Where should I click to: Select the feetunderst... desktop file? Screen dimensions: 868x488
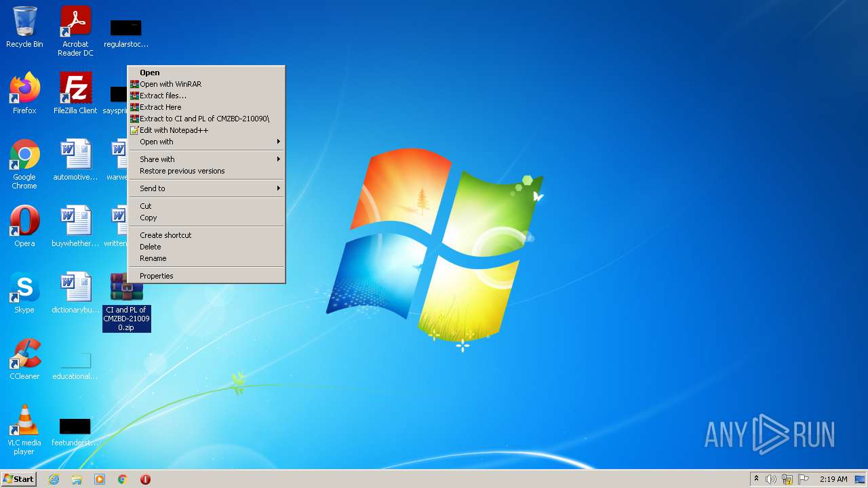coord(75,432)
